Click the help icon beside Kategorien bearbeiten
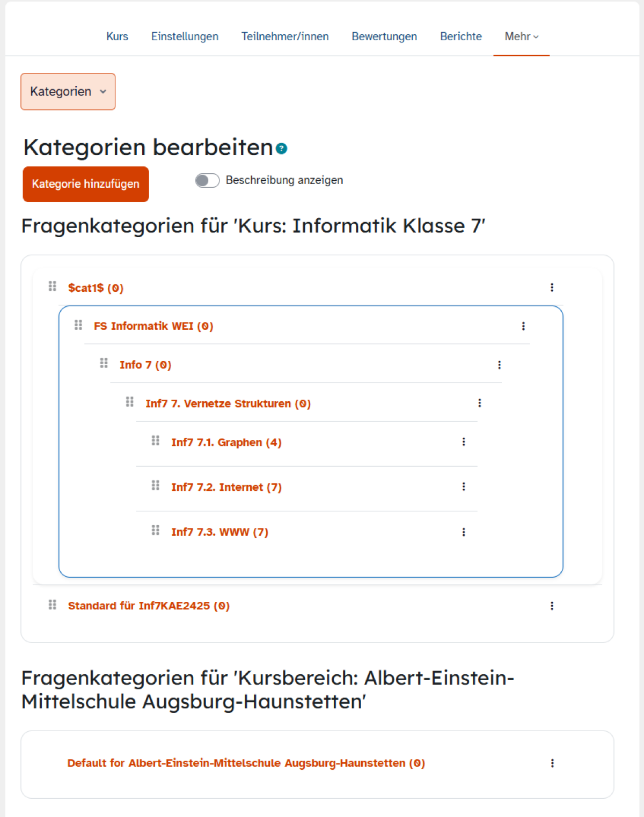 281,149
